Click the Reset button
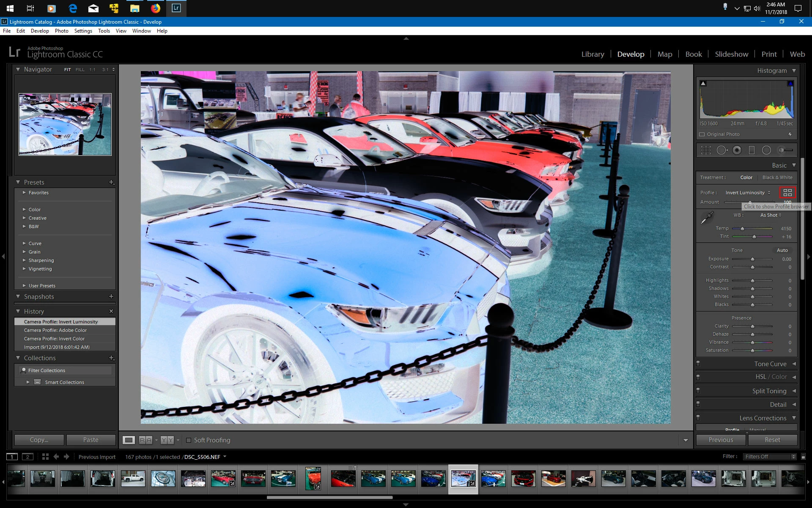 (772, 440)
